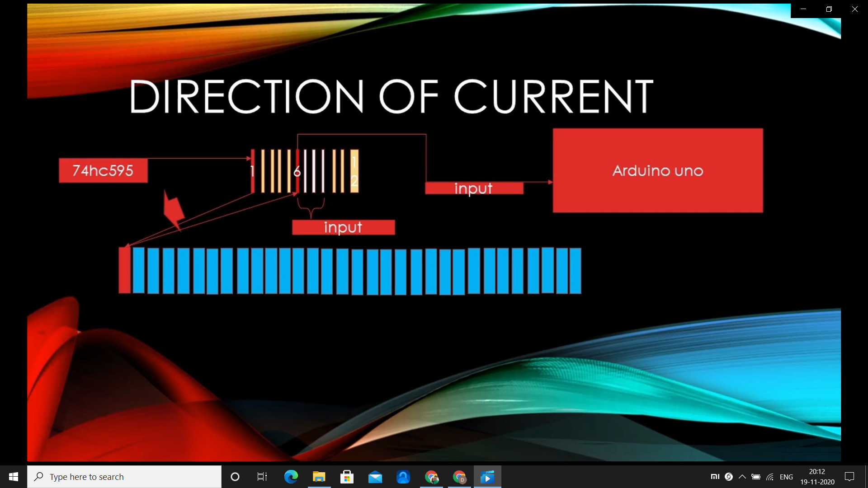Open the Mail app in the taskbar
This screenshot has height=488, width=868.
(x=375, y=477)
